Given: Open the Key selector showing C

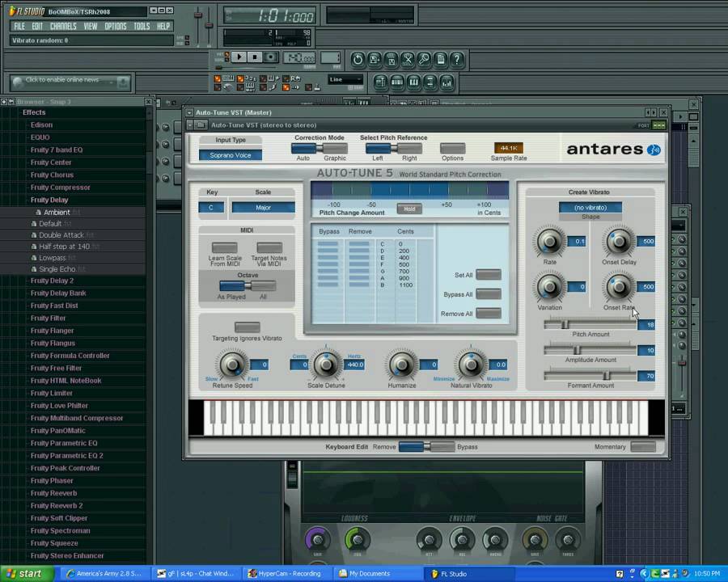Looking at the screenshot, I should coord(211,208).
